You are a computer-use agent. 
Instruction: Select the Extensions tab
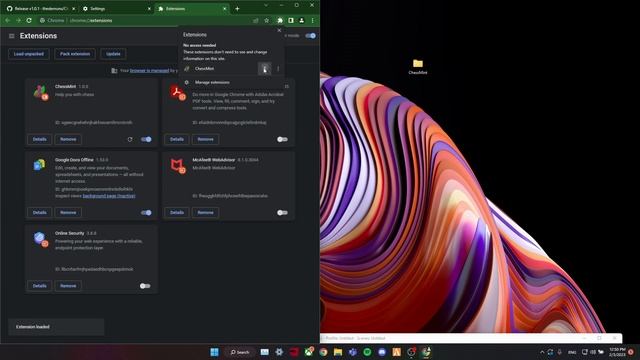point(192,9)
